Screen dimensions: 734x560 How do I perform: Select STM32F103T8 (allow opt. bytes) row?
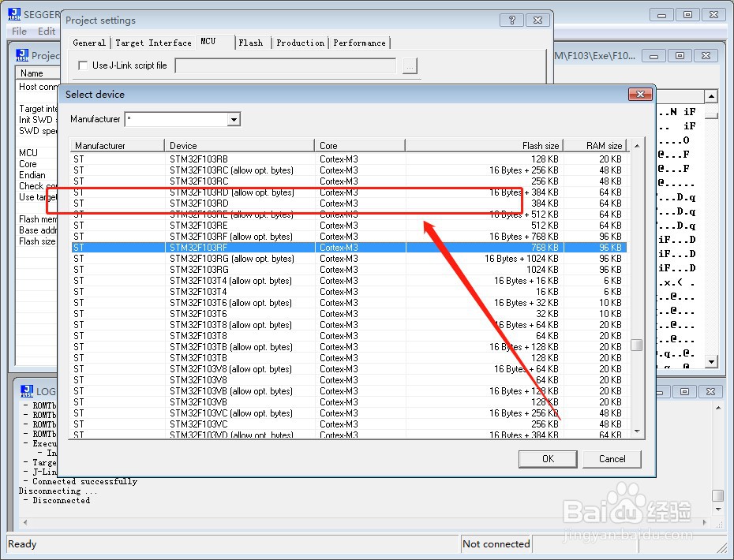[349, 325]
